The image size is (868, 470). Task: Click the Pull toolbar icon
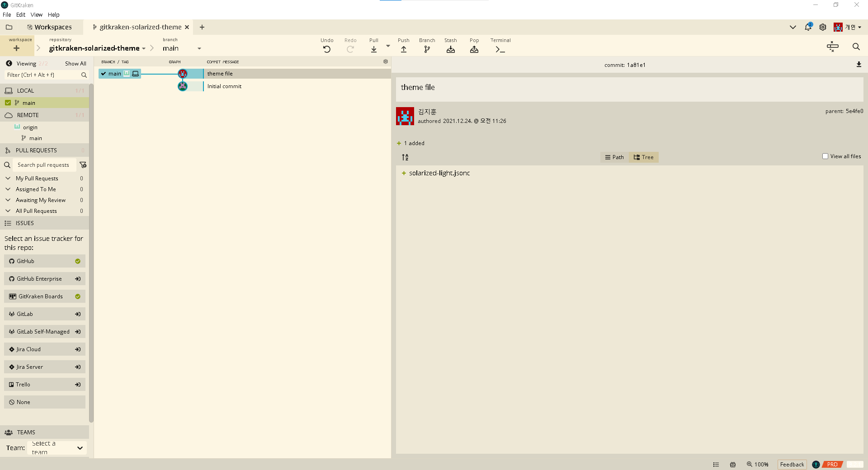tap(374, 49)
